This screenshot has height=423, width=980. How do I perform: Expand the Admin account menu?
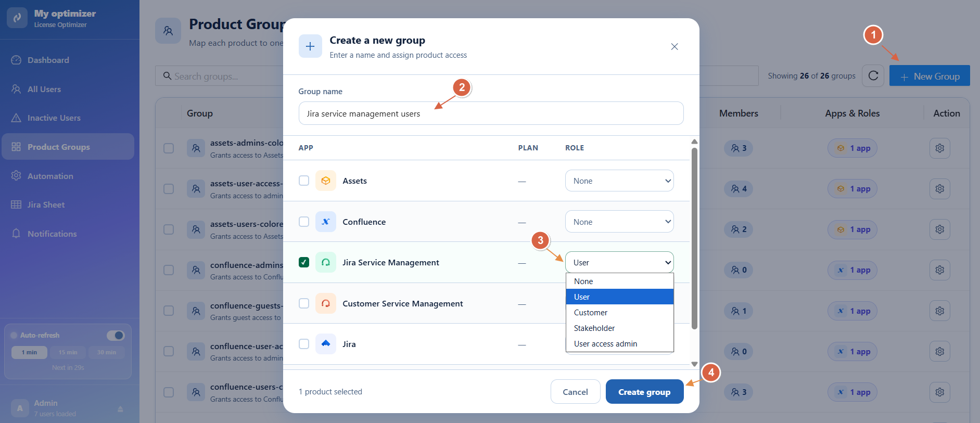(x=120, y=409)
